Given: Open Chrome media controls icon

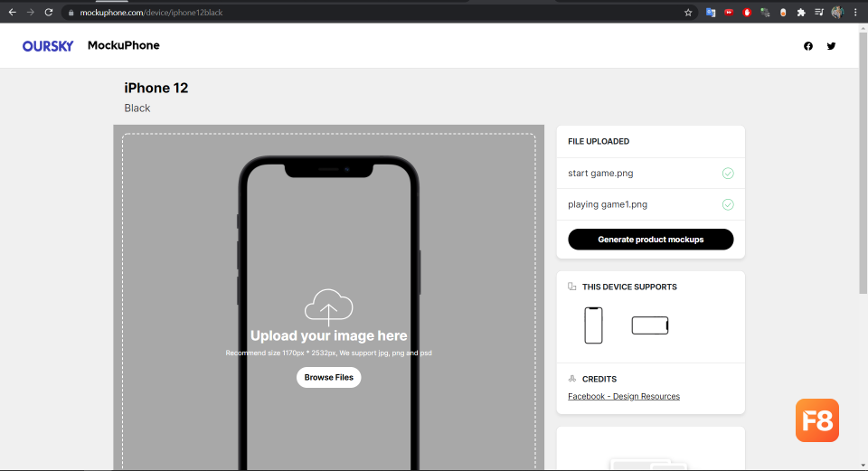Looking at the screenshot, I should (x=819, y=12).
